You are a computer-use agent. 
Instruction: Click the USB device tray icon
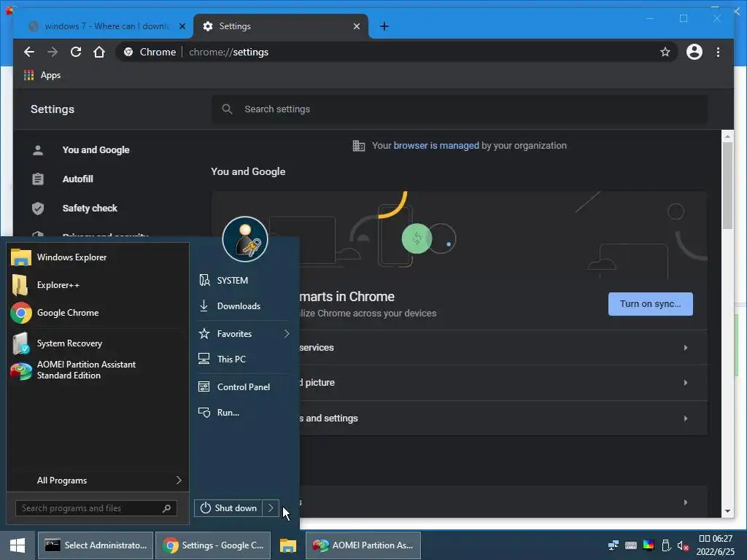pos(666,545)
